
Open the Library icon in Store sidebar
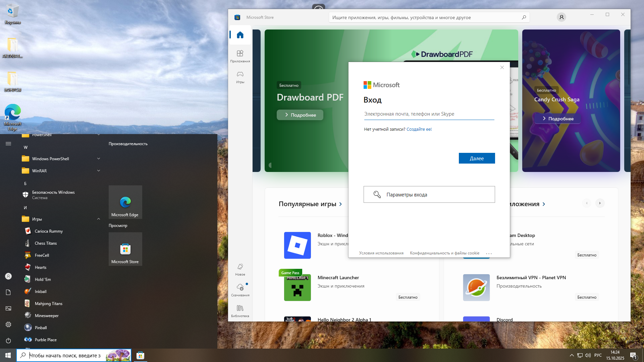point(240,310)
